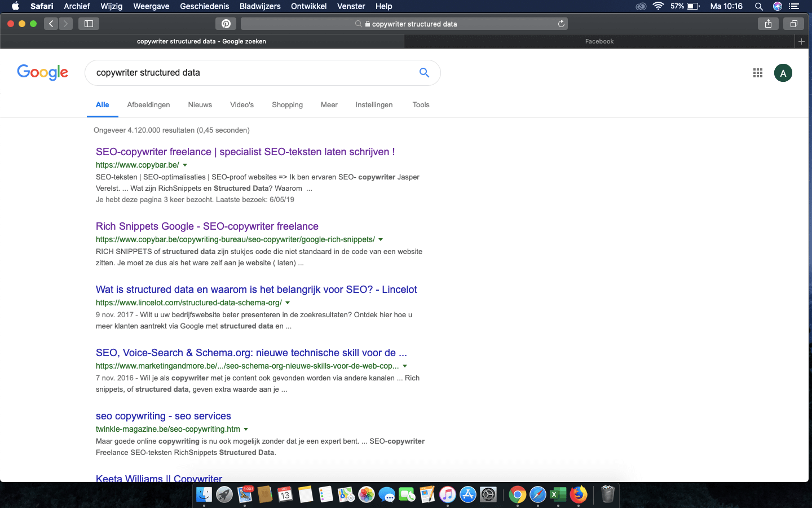Expand arrow next to copybar.be URL
This screenshot has width=812, height=508.
tap(185, 165)
